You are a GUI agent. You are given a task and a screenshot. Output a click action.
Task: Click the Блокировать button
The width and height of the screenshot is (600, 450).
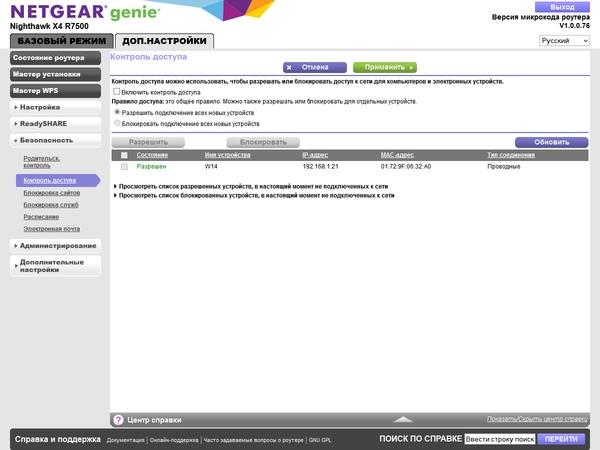coord(263,142)
